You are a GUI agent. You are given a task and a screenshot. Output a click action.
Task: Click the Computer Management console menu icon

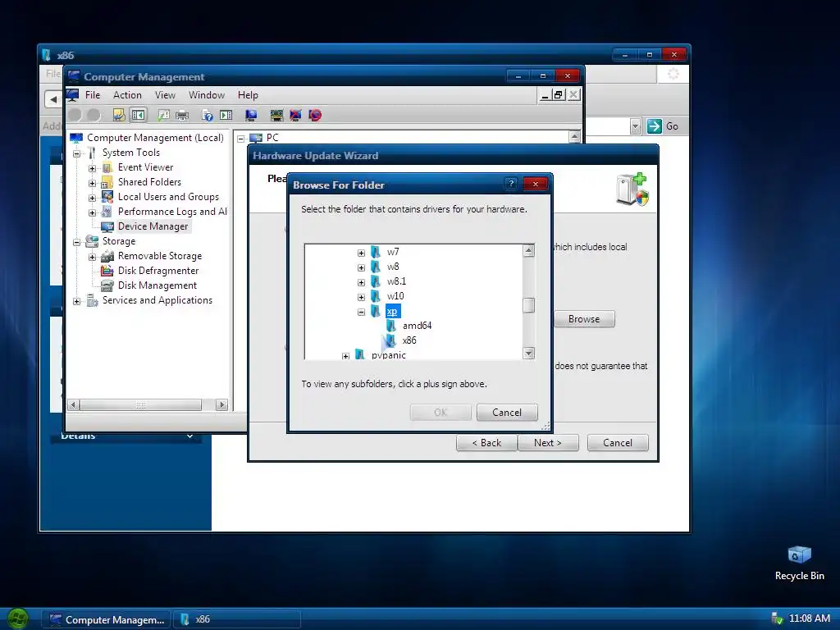(72, 95)
